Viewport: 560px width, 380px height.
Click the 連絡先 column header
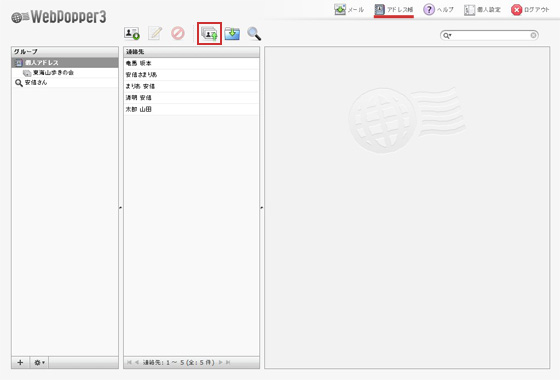[x=191, y=52]
